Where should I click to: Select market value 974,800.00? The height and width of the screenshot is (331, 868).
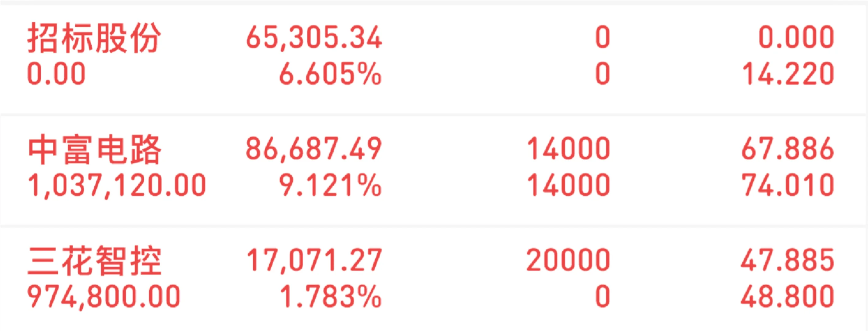(104, 297)
